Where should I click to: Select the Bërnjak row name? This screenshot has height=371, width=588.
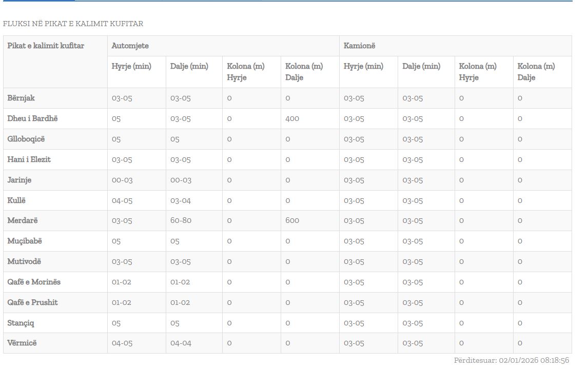click(21, 98)
